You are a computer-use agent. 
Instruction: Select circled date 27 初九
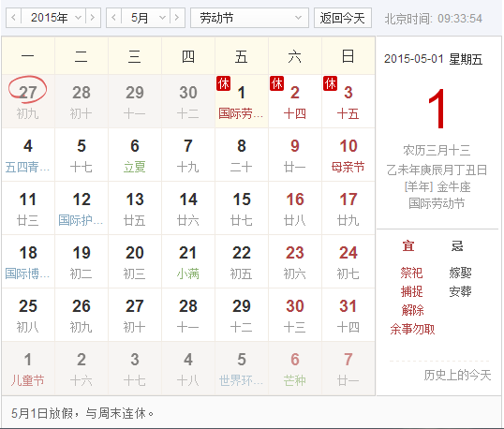pos(28,101)
